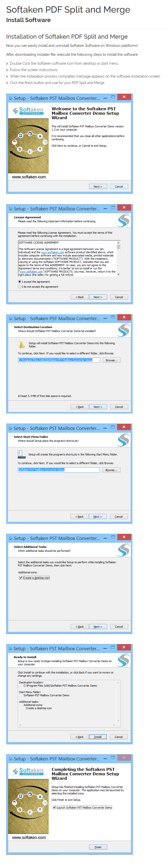
Task: Click Back in Select Additional Tasks window
Action: tap(80, 626)
